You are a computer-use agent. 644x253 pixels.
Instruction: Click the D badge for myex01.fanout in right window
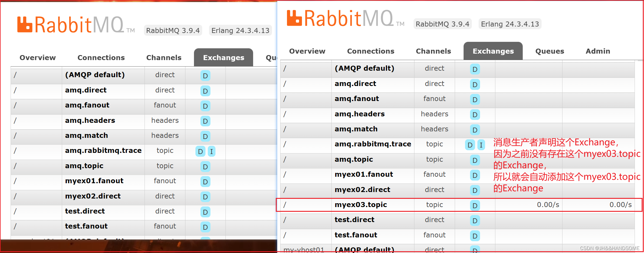(x=475, y=175)
